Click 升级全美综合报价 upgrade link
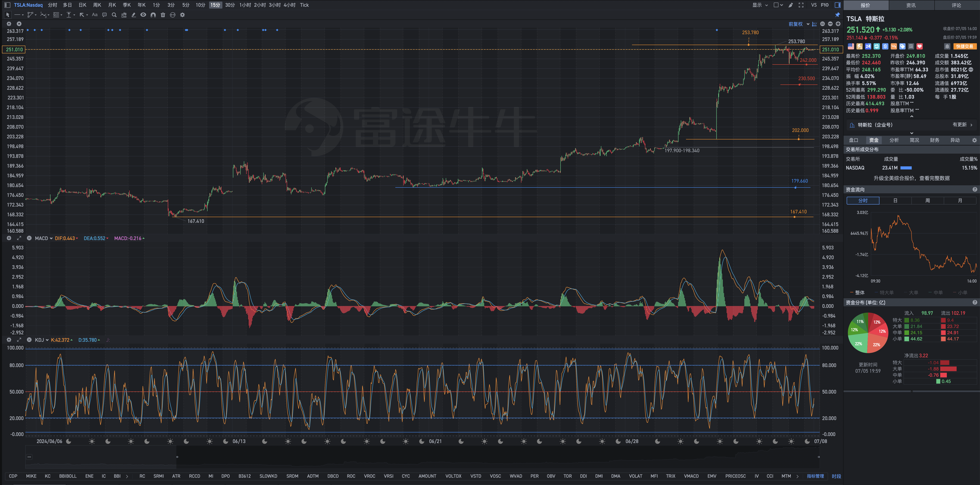This screenshot has width=980, height=485. click(x=911, y=178)
